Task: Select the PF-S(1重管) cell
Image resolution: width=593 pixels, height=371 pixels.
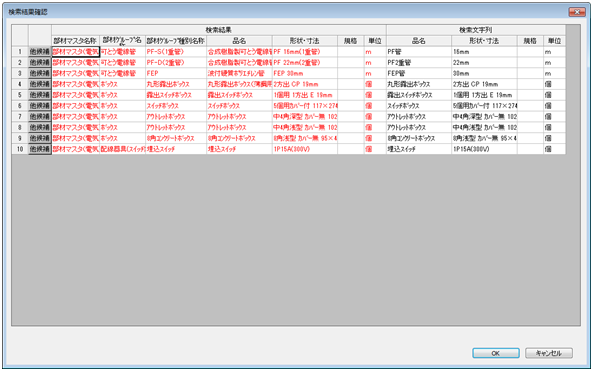Action: pyautogui.click(x=176, y=52)
